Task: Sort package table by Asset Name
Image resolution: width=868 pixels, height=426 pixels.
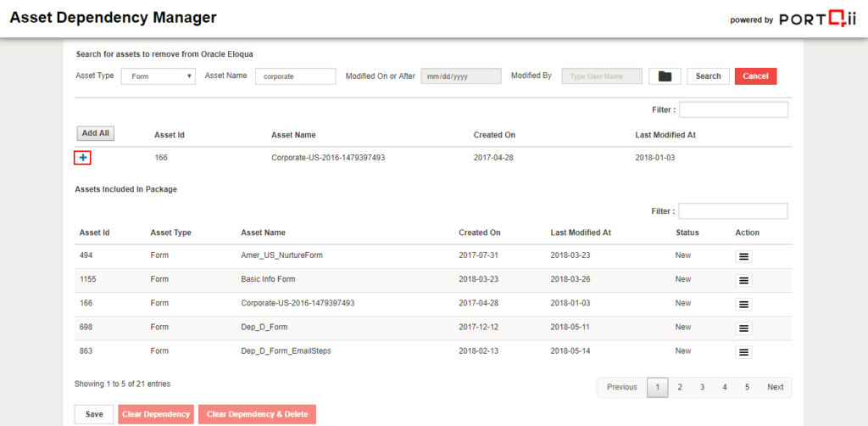Action: (263, 233)
